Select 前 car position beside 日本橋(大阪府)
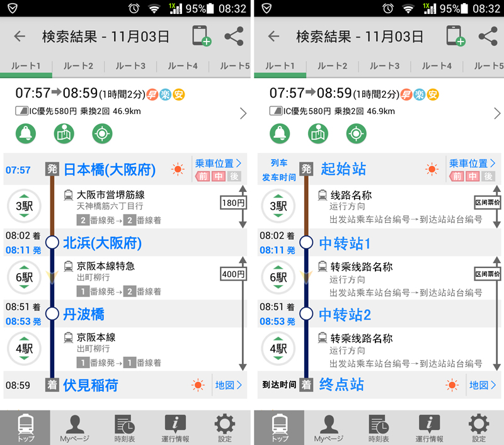The height and width of the screenshot is (445, 504). tap(203, 177)
